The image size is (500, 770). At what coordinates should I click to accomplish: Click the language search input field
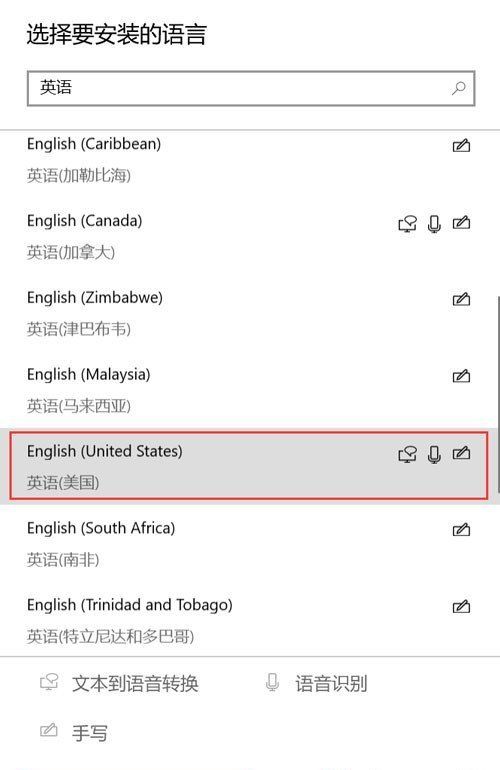pos(251,88)
